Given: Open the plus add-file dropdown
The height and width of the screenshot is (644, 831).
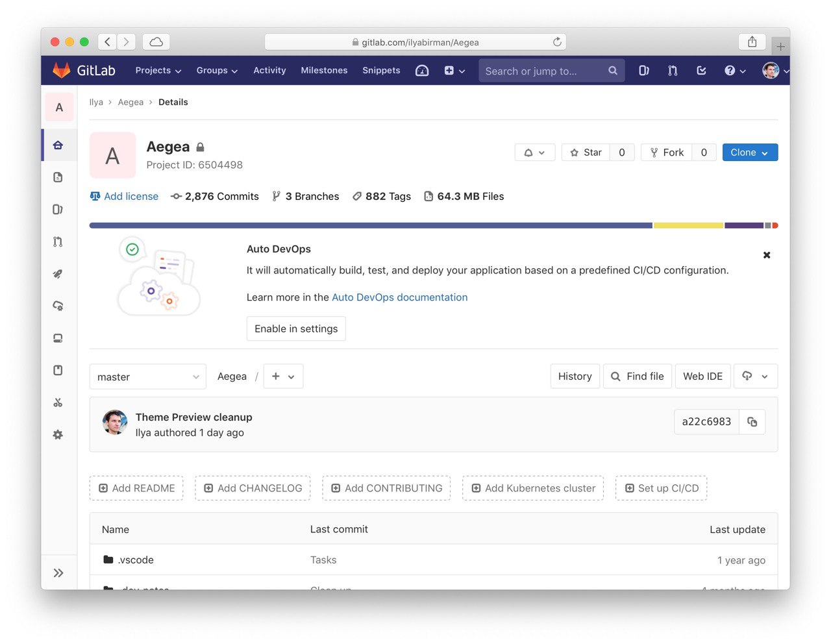Looking at the screenshot, I should point(283,377).
